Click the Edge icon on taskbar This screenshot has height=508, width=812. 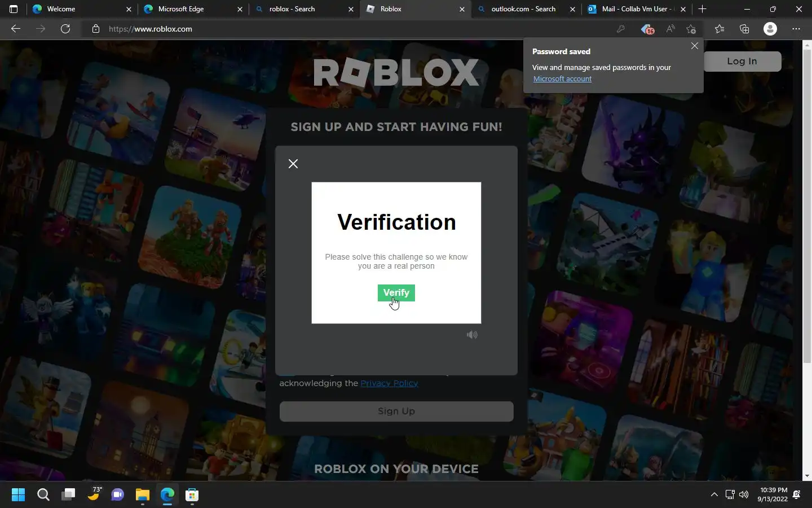pos(167,495)
